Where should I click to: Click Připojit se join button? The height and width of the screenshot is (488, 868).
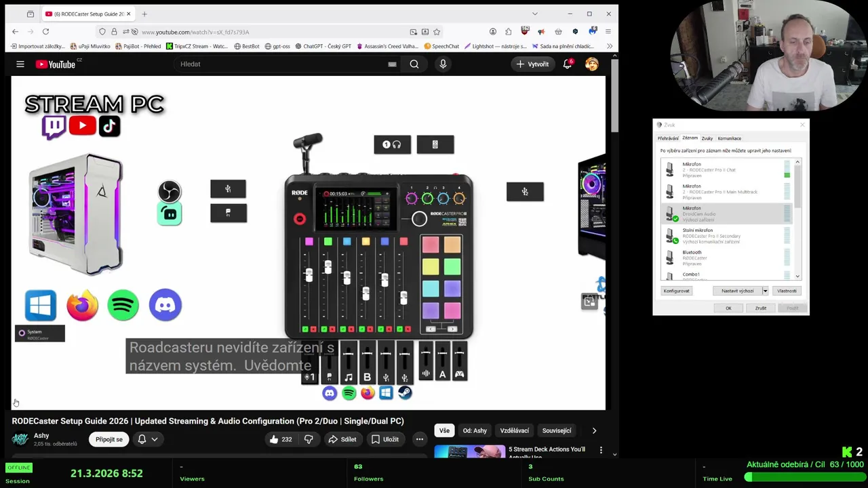coord(109,439)
